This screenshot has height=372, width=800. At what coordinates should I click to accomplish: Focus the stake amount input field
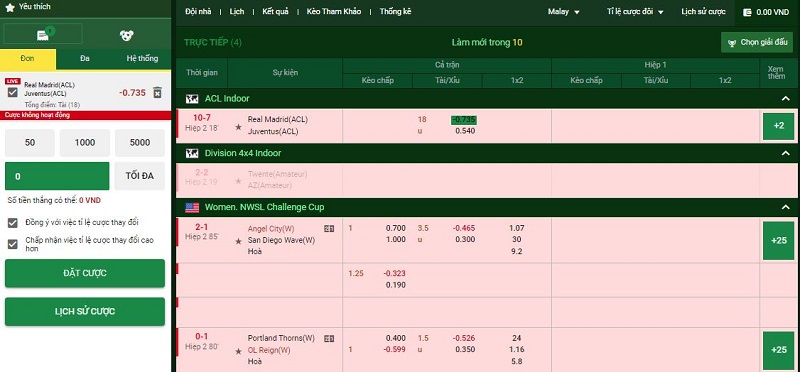pyautogui.click(x=57, y=176)
